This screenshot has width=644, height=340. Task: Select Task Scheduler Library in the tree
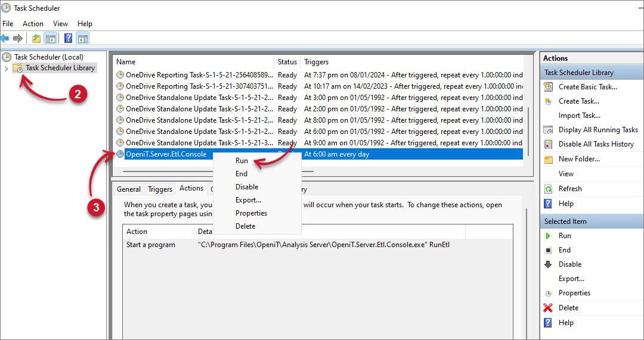click(60, 68)
